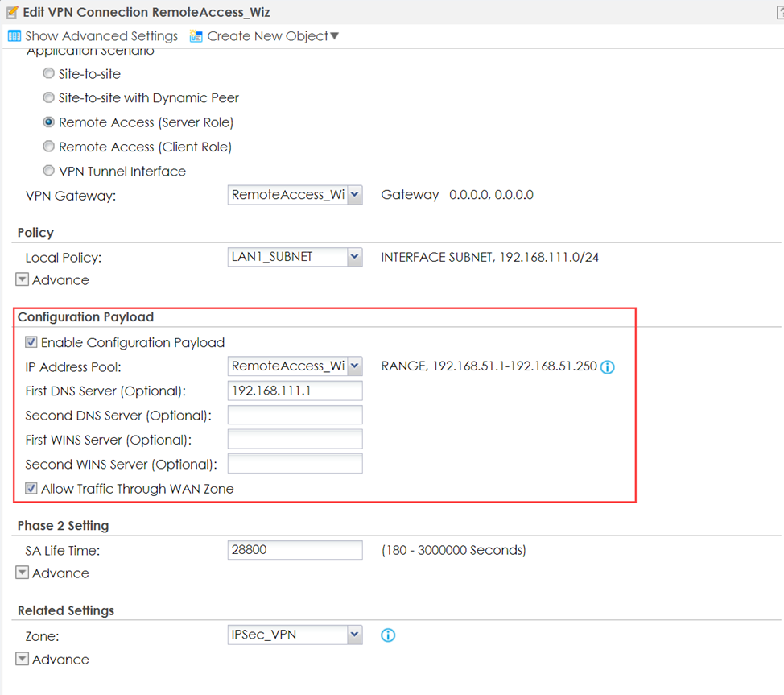Click info icon beside Zone dropdown
This screenshot has width=784, height=695.
tap(388, 635)
